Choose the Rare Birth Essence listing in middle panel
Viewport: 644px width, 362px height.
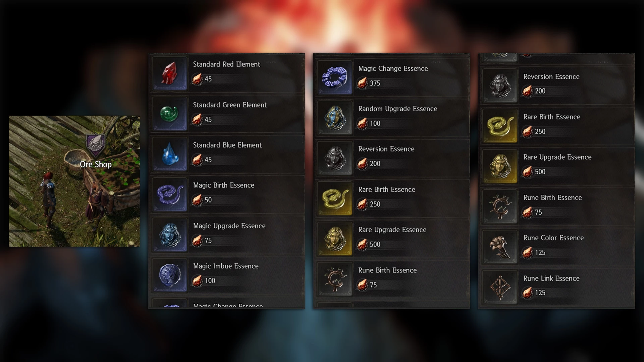(x=391, y=198)
